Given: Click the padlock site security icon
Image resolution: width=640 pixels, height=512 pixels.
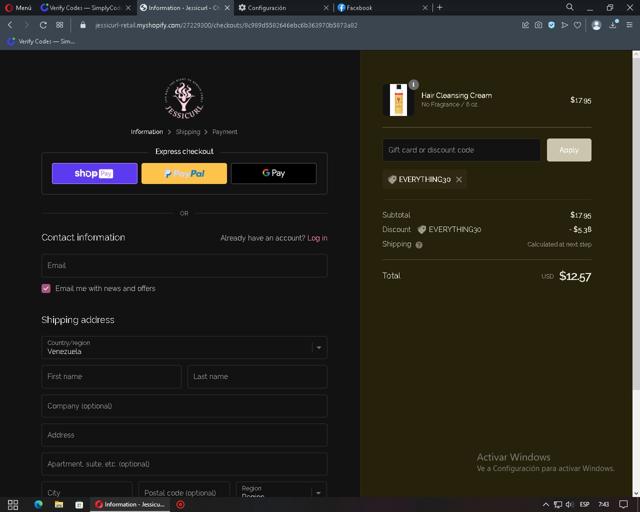Looking at the screenshot, I should (x=83, y=25).
